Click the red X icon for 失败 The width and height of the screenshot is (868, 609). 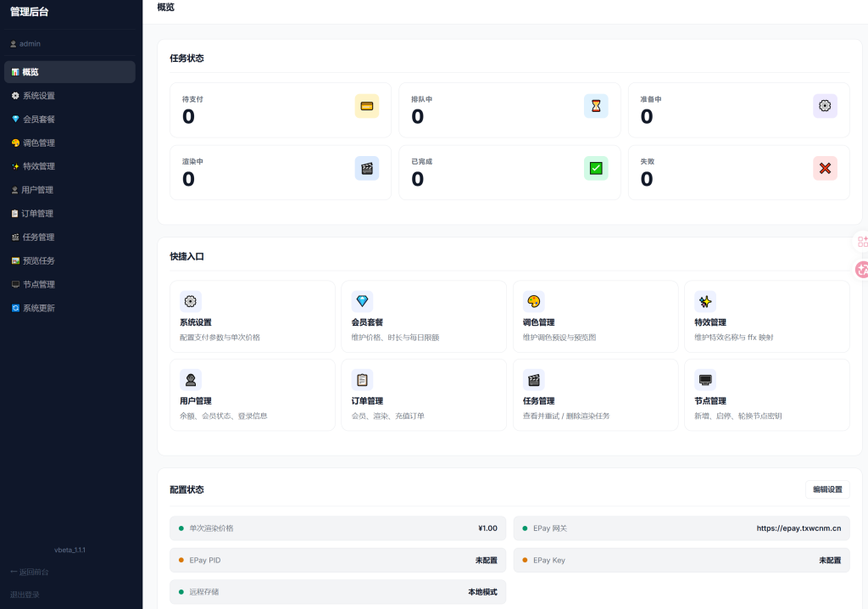[825, 169]
